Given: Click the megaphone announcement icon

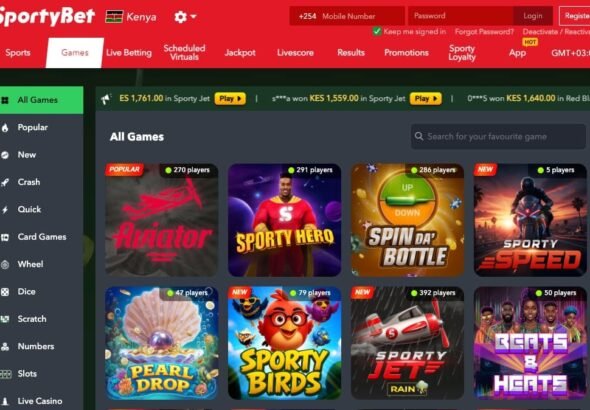Looking at the screenshot, I should coord(106,99).
